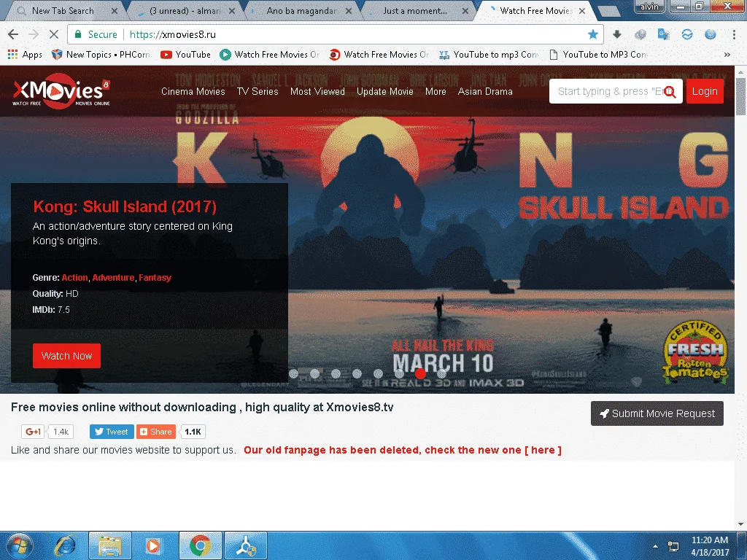Viewport: 747px width, 560px height.
Task: Click the XMovies8 site logo
Action: coord(61,90)
